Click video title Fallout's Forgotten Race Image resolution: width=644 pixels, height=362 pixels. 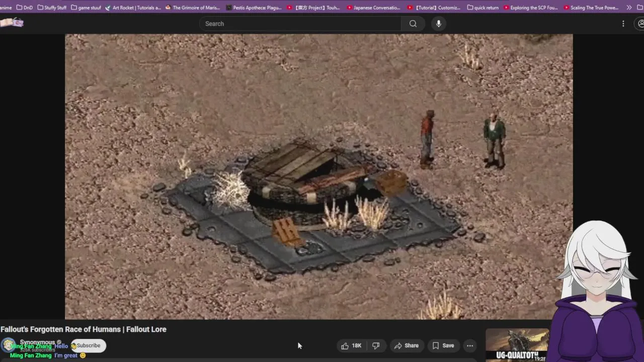point(84,329)
